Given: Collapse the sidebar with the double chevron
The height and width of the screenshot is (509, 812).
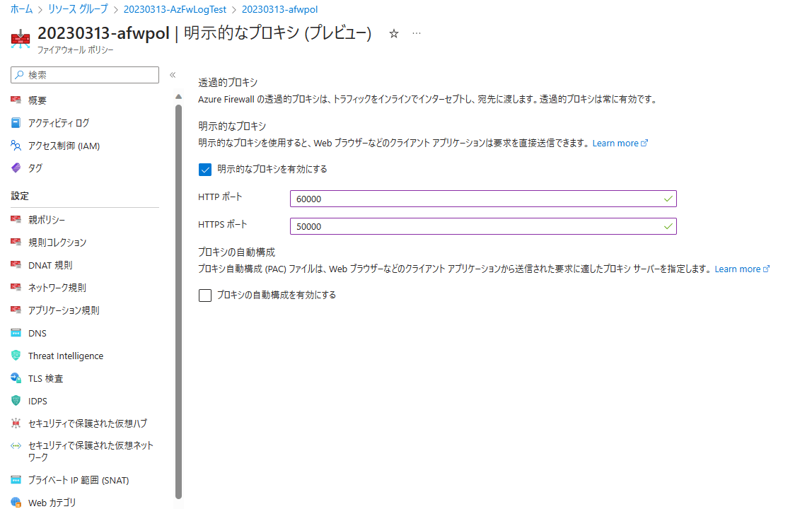Looking at the screenshot, I should click(173, 75).
